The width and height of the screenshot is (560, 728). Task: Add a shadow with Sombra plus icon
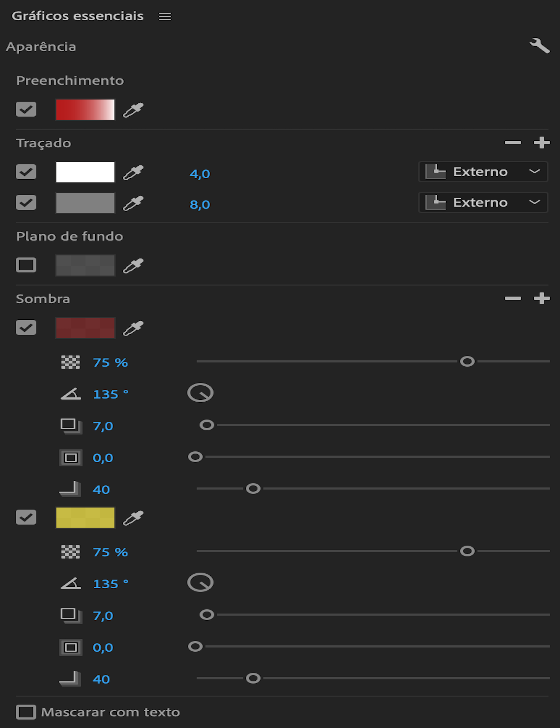(x=541, y=299)
